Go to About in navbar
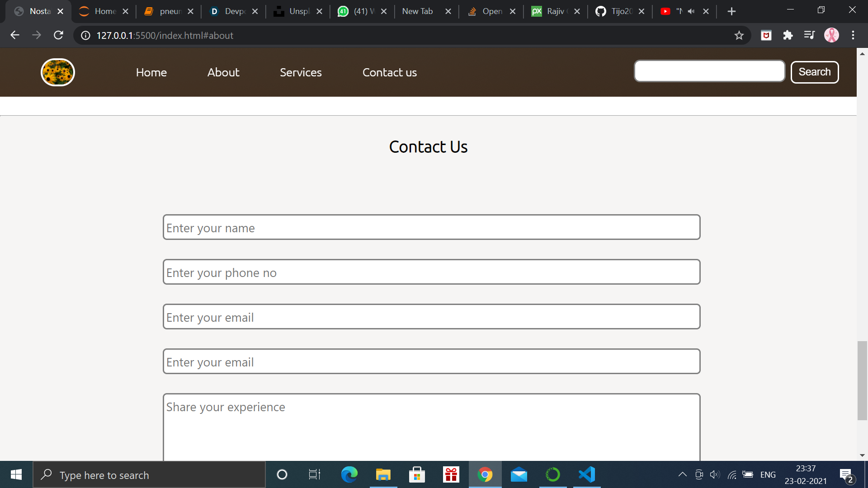The height and width of the screenshot is (488, 868). coord(223,72)
